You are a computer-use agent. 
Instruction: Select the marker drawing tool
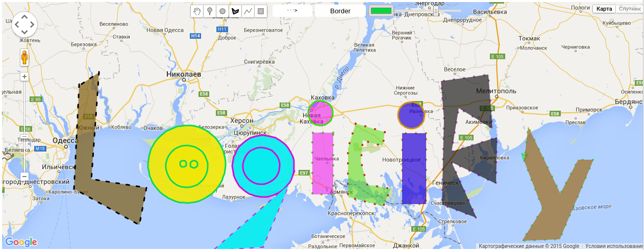click(210, 11)
